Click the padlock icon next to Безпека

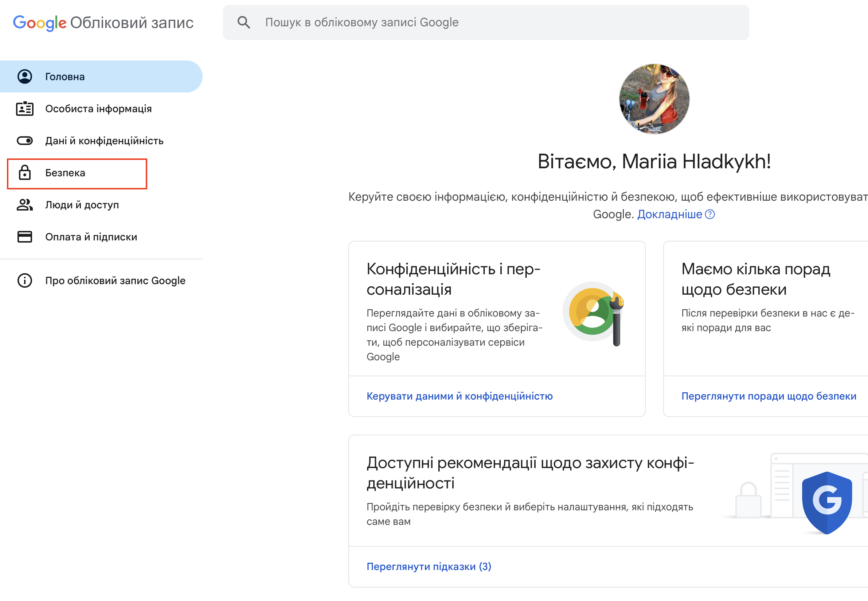tap(25, 173)
